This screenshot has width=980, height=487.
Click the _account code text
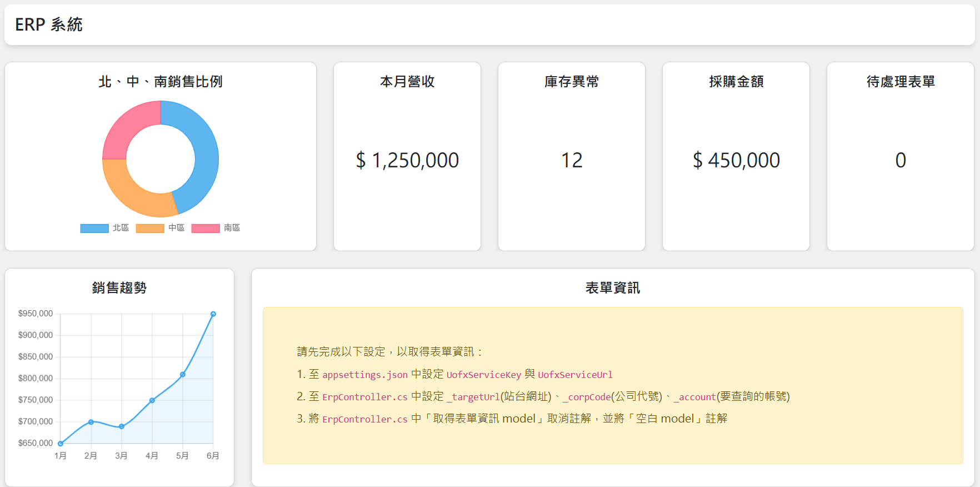[x=695, y=397]
